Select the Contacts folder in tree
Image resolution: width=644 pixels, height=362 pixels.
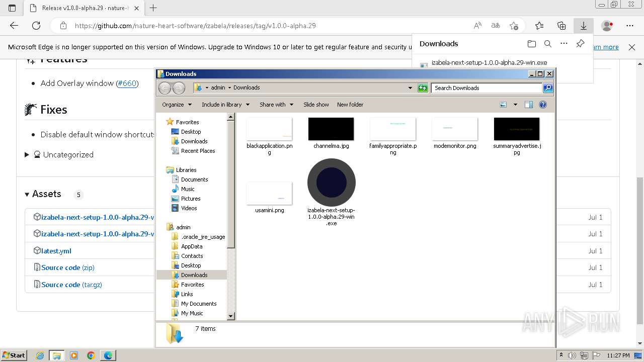[x=192, y=256]
